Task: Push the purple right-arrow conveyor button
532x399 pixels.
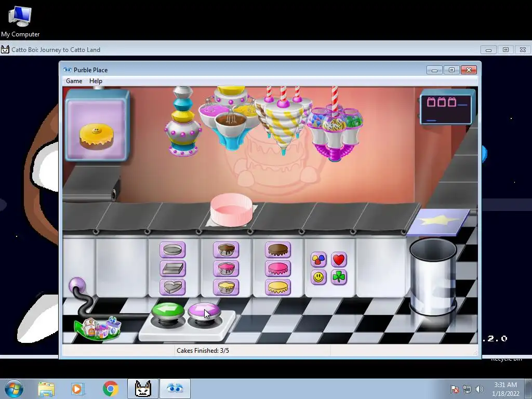Action: [x=204, y=311]
